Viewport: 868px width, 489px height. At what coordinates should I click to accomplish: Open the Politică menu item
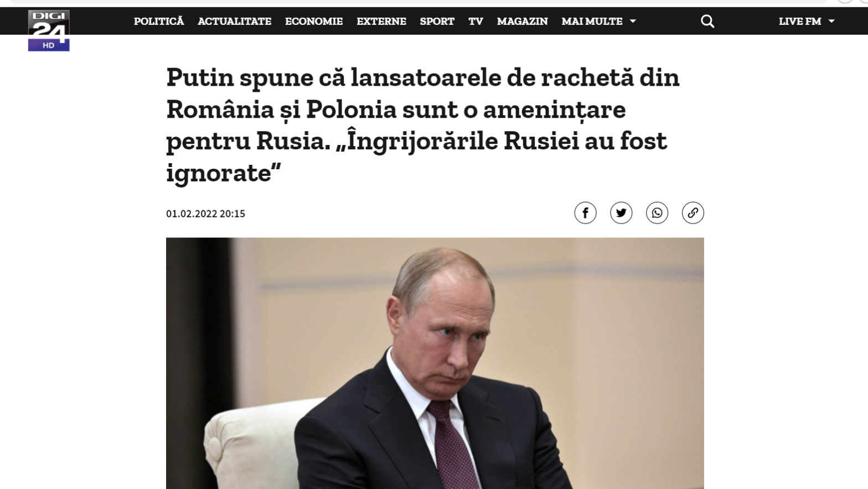coord(159,21)
